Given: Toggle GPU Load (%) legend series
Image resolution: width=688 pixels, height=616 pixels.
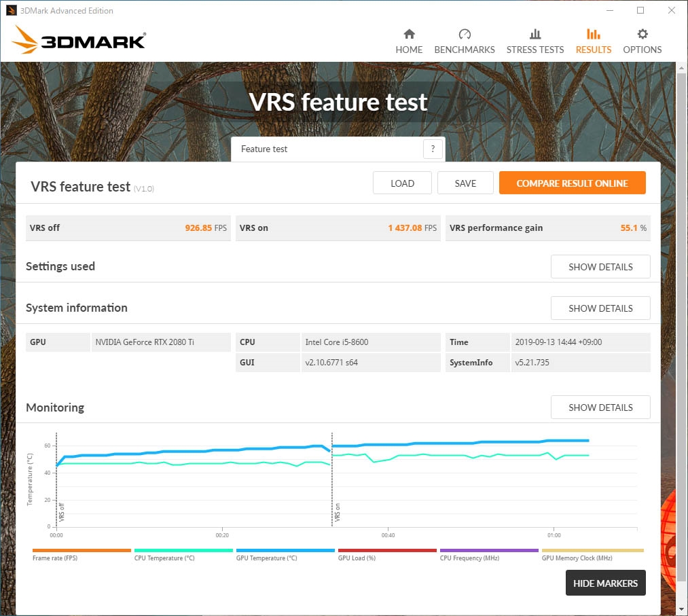Looking at the screenshot, I should click(x=387, y=555).
